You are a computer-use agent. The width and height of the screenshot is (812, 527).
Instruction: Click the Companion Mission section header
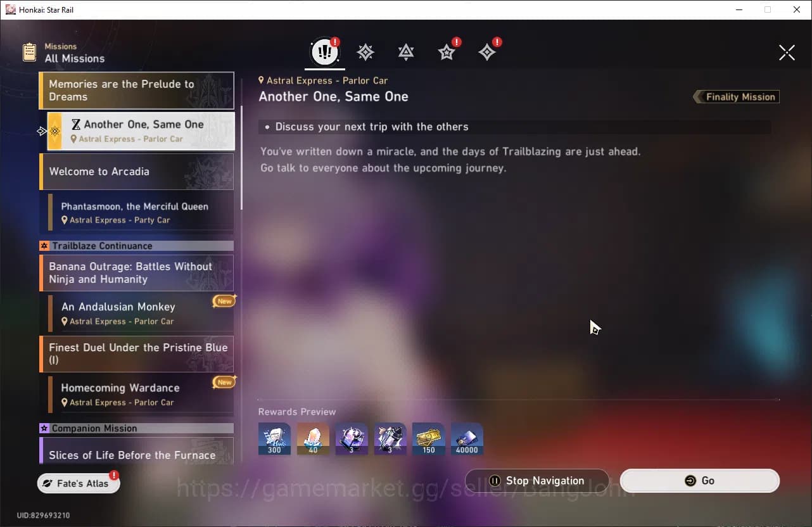pyautogui.click(x=136, y=428)
